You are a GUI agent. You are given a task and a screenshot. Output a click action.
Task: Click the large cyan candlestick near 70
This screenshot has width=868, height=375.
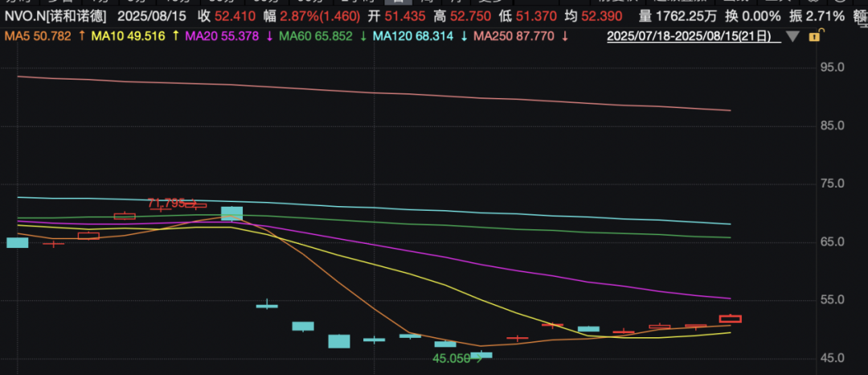232,213
